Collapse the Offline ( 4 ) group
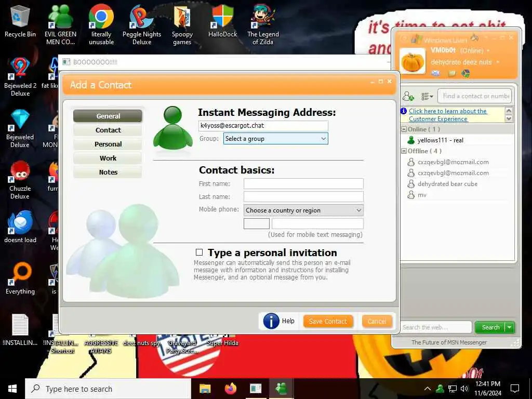The height and width of the screenshot is (399, 532). coord(404,151)
